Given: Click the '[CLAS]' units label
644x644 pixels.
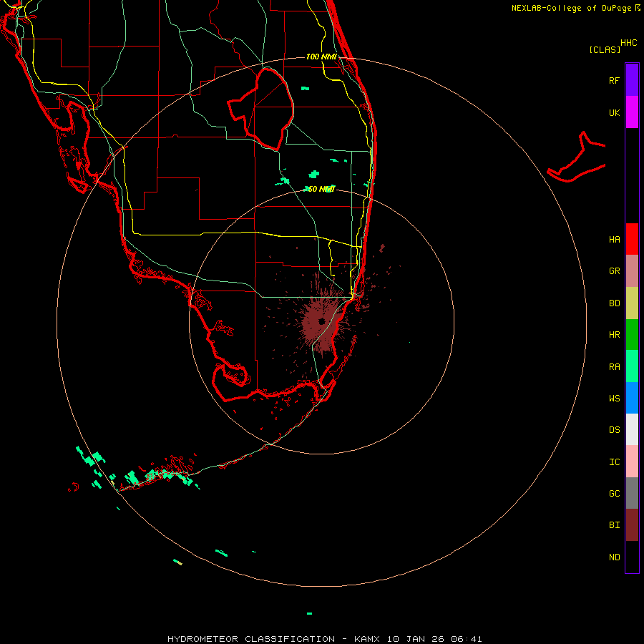Looking at the screenshot, I should pyautogui.click(x=605, y=49).
